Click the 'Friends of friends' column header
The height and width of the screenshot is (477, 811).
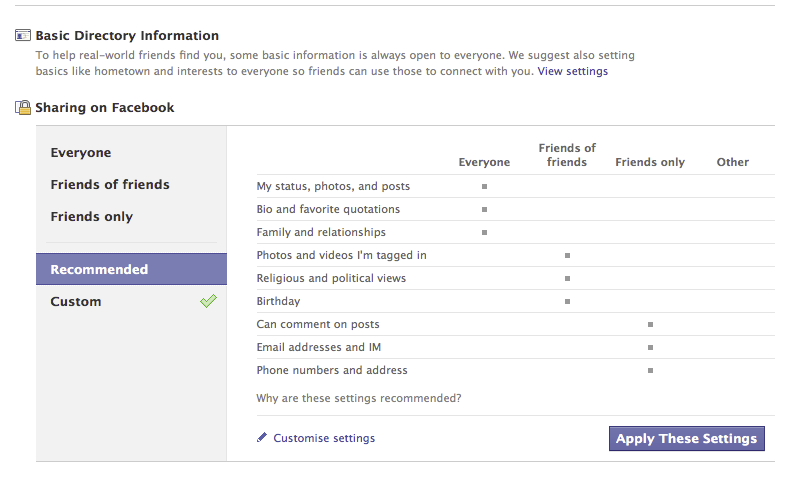(x=567, y=155)
